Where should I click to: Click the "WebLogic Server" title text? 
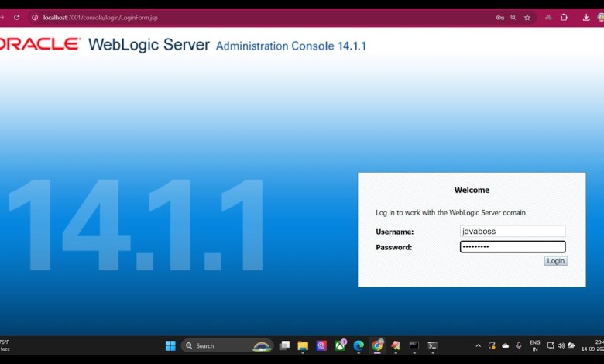(149, 45)
